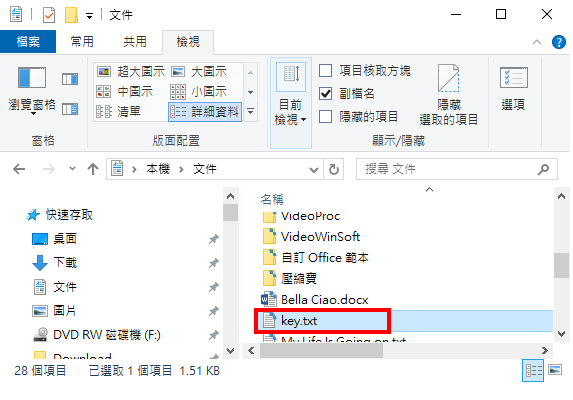Open the 檔案 file menu tab
The image size is (573, 400).
[28, 42]
